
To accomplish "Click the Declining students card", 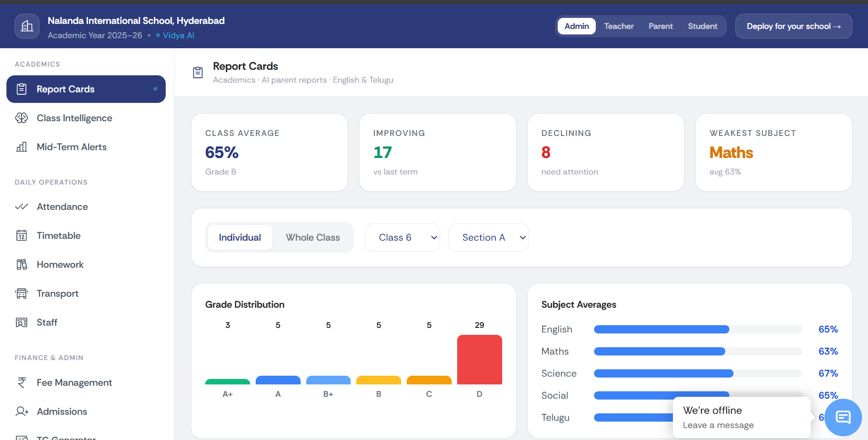I will click(x=605, y=152).
